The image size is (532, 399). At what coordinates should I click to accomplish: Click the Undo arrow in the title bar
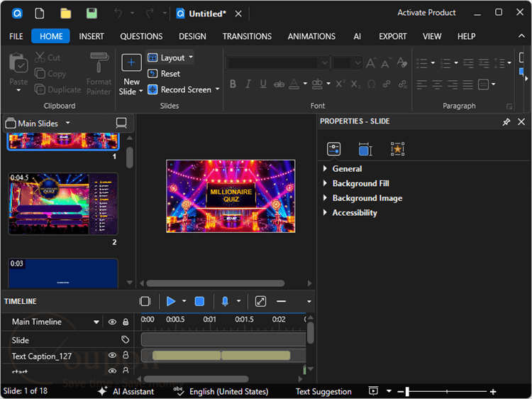118,13
